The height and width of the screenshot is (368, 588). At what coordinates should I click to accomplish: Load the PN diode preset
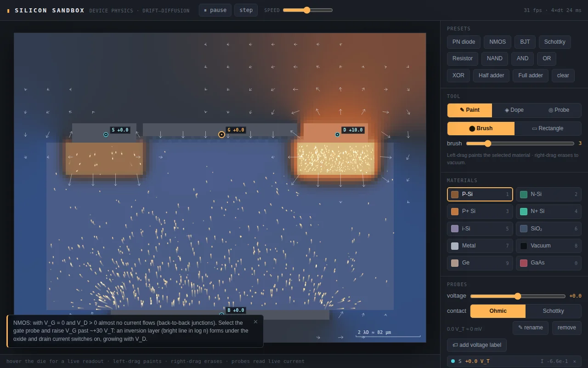point(464,42)
